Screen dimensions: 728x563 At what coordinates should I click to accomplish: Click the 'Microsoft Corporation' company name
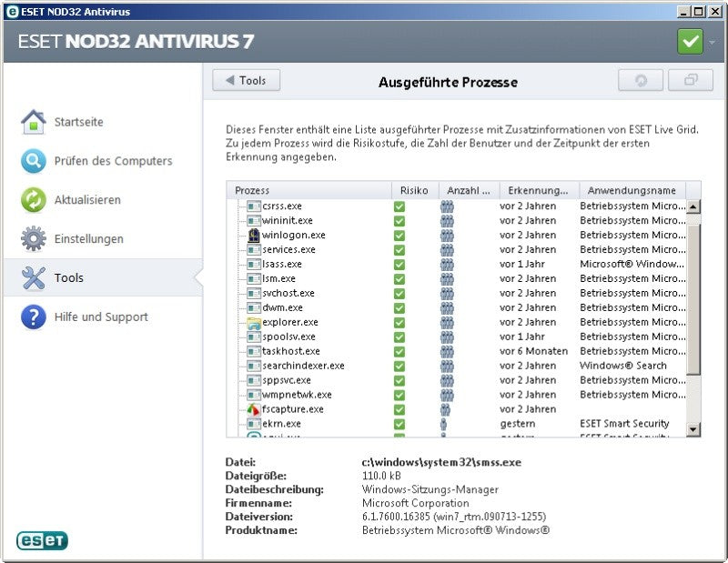tap(416, 503)
